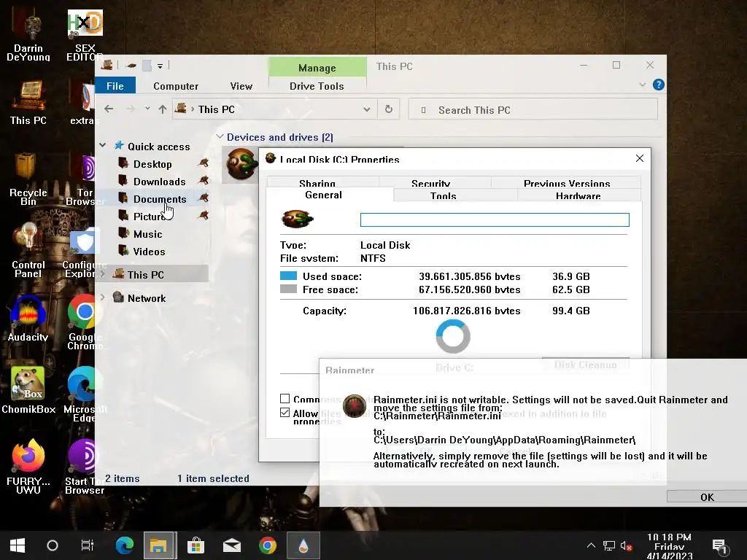Refresh the This PC location

click(x=389, y=109)
